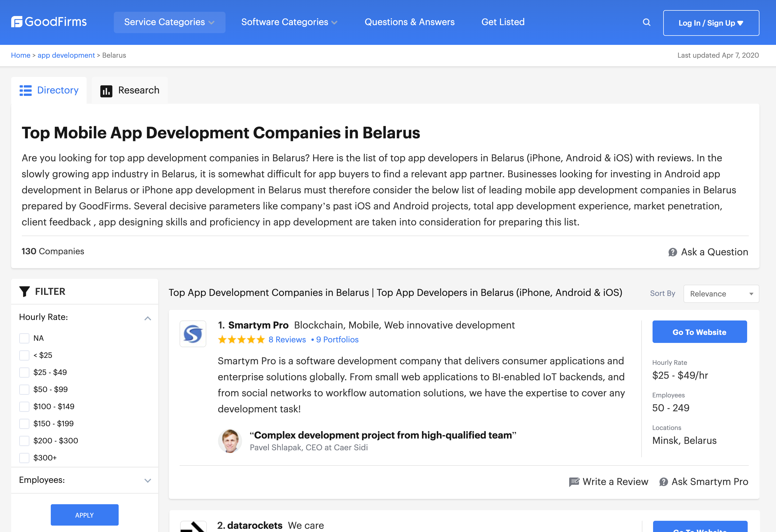Click the Ask a Question help icon
Image resolution: width=776 pixels, height=532 pixels.
(x=673, y=252)
